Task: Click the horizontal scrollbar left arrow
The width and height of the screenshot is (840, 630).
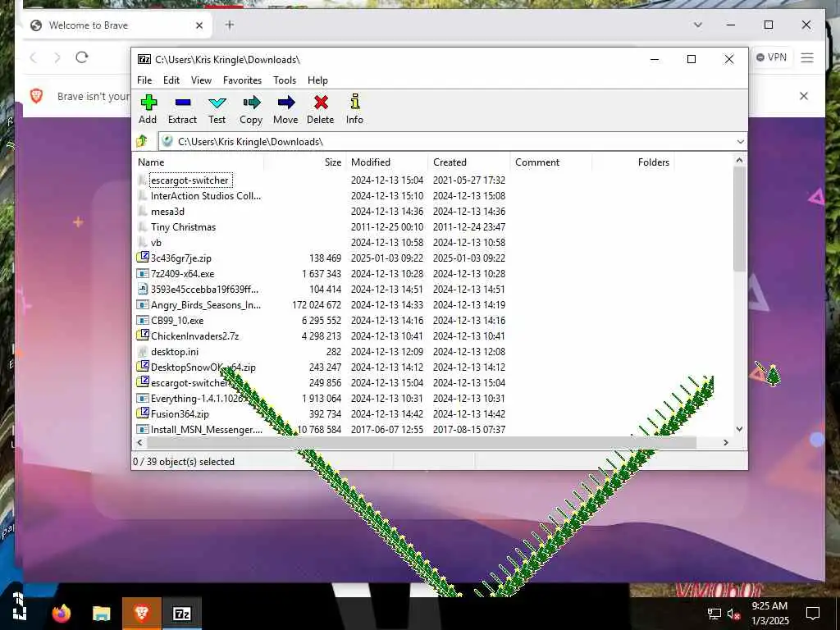Action: click(x=139, y=442)
